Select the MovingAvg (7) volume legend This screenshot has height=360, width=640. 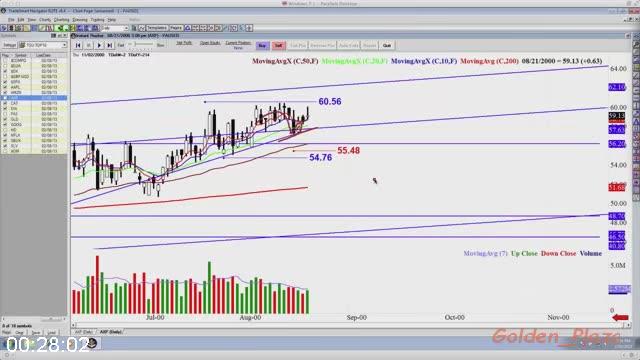[486, 253]
